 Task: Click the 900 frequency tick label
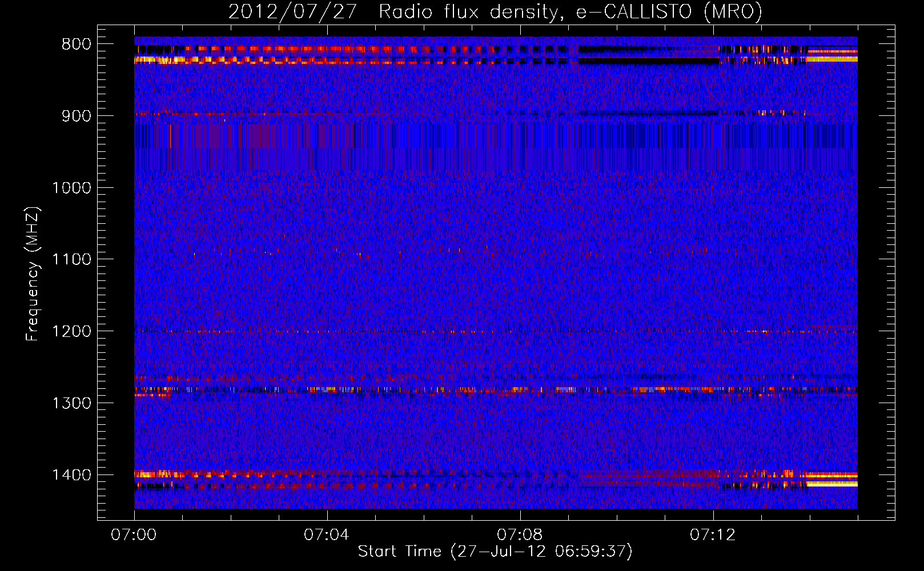[x=77, y=116]
